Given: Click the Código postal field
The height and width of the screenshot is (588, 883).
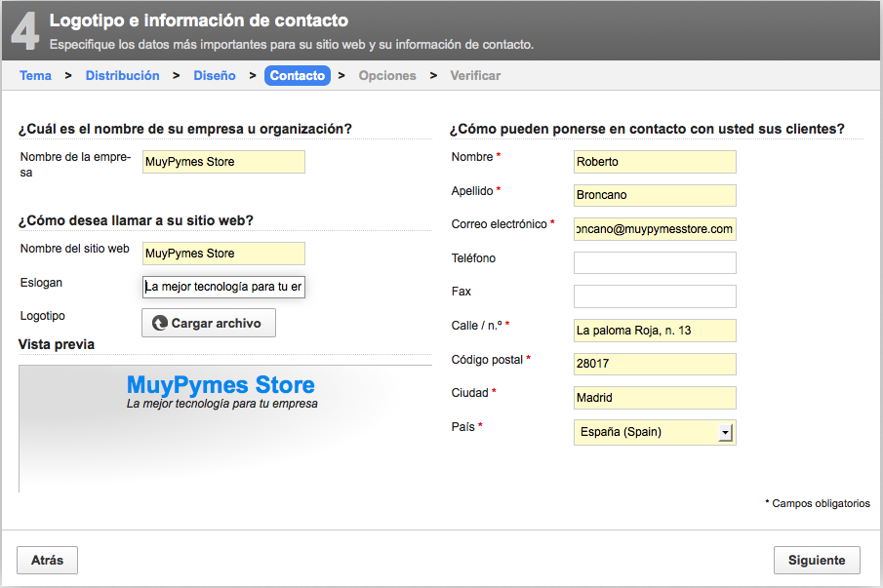Looking at the screenshot, I should 654,364.
